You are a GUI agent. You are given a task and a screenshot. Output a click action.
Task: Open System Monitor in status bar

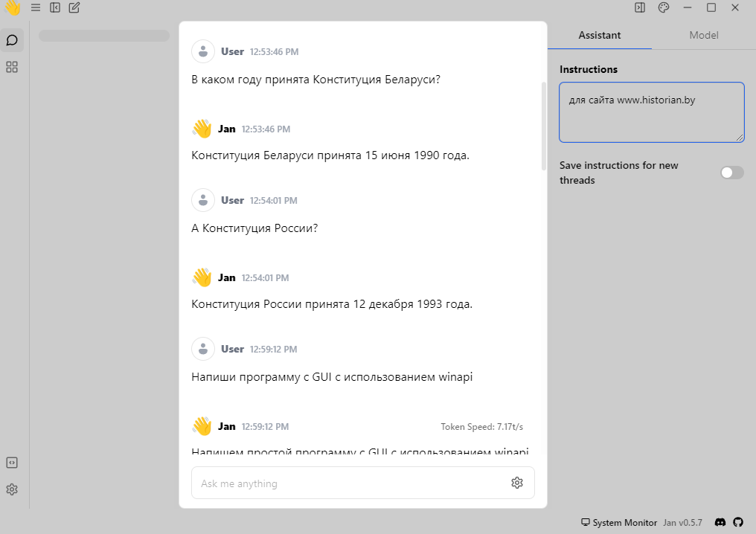(618, 523)
